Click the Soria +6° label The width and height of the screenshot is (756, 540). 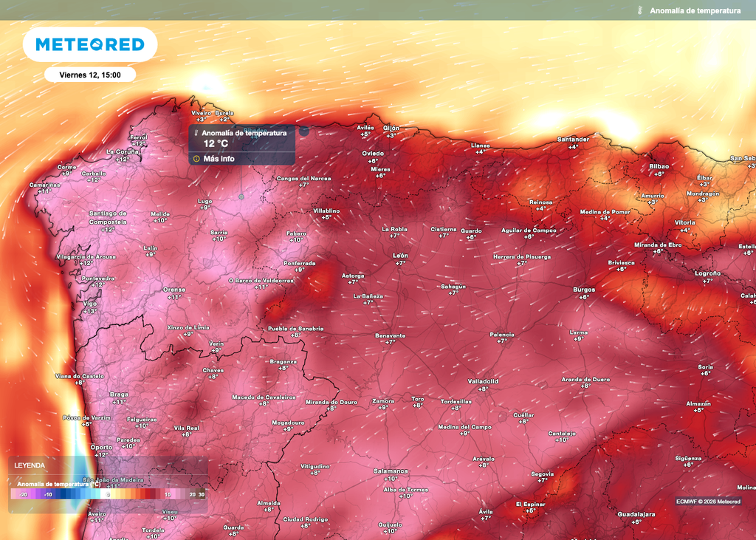705,369
